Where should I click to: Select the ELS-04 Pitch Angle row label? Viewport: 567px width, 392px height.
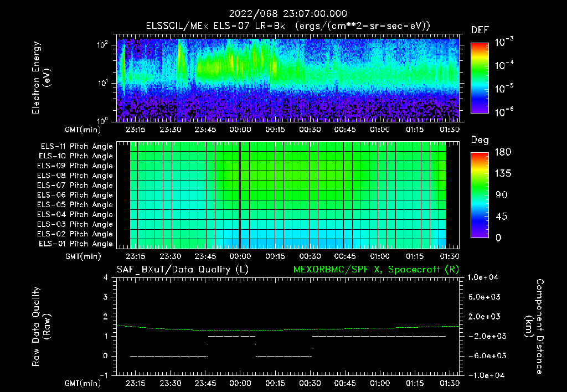pos(75,214)
